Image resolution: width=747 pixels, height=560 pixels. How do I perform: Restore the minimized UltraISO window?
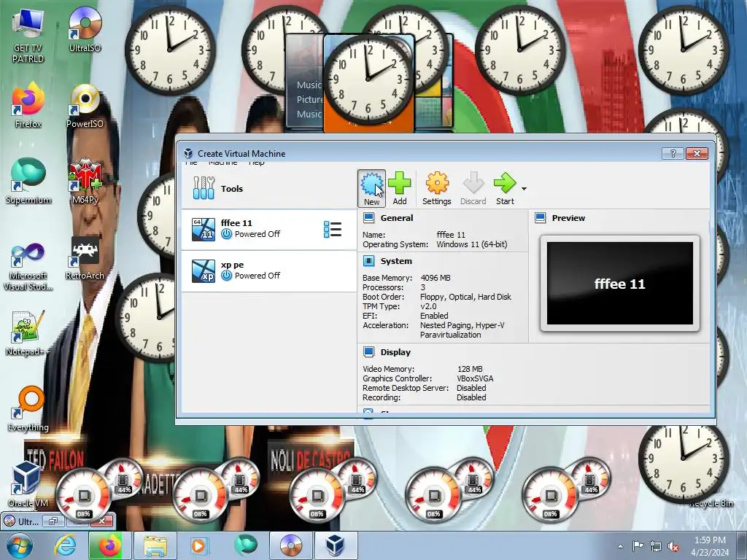pos(53,521)
